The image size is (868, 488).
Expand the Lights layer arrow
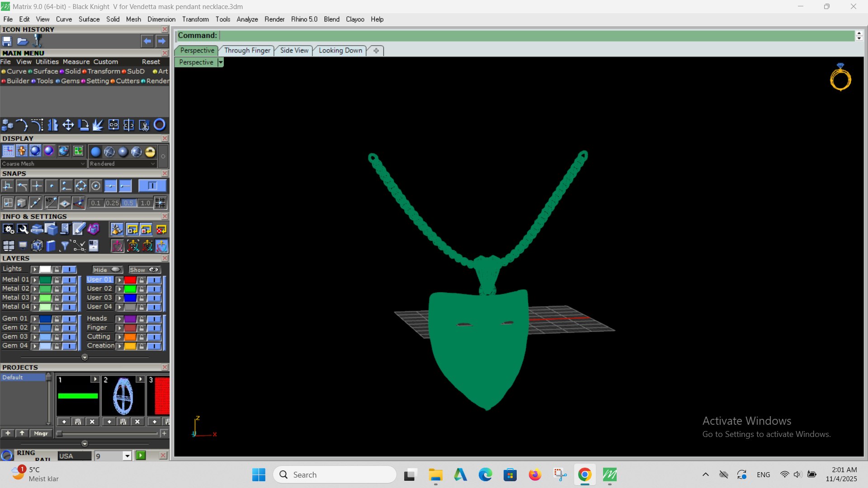click(x=35, y=269)
